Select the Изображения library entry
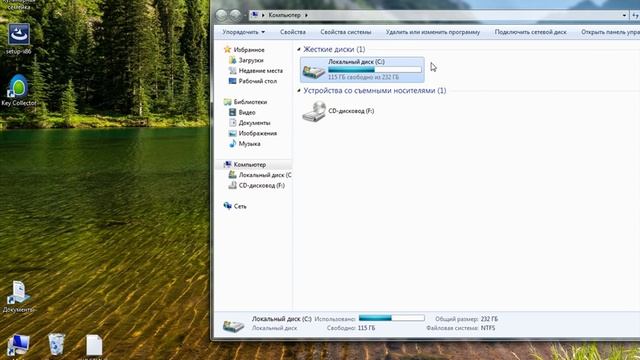Screen dimensions: 640x360 [258, 133]
